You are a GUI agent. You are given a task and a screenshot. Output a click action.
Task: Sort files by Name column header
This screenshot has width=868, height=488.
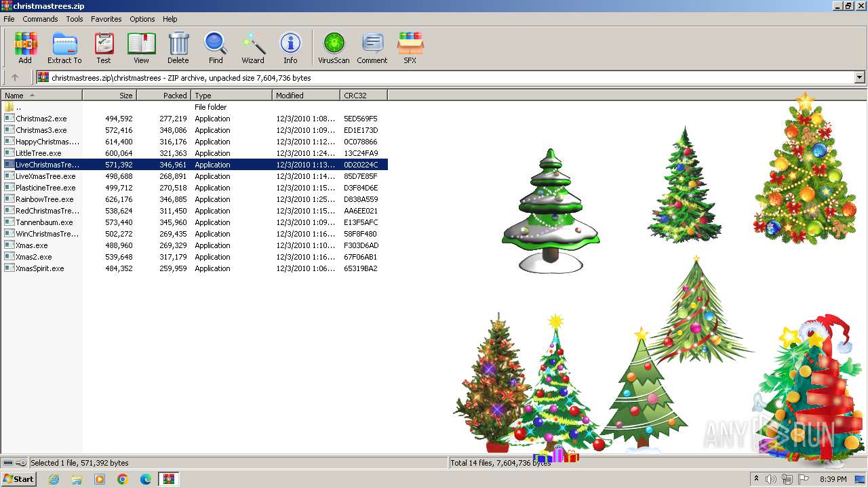click(x=41, y=96)
